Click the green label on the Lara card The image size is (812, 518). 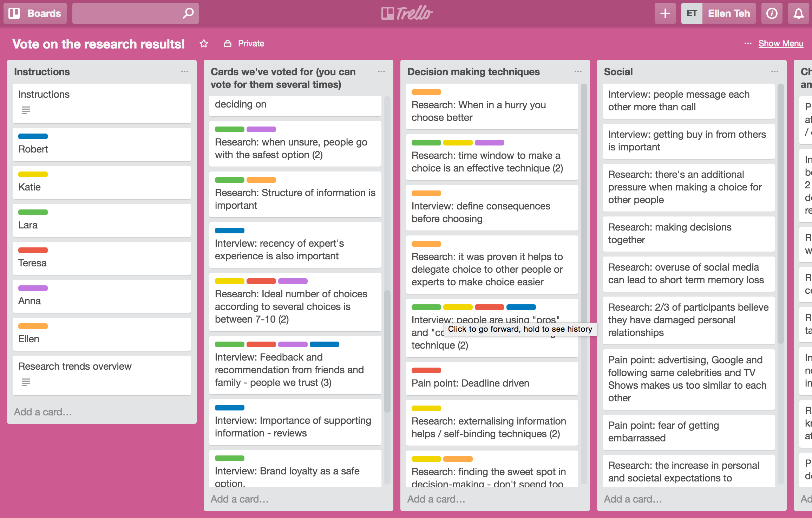point(33,212)
